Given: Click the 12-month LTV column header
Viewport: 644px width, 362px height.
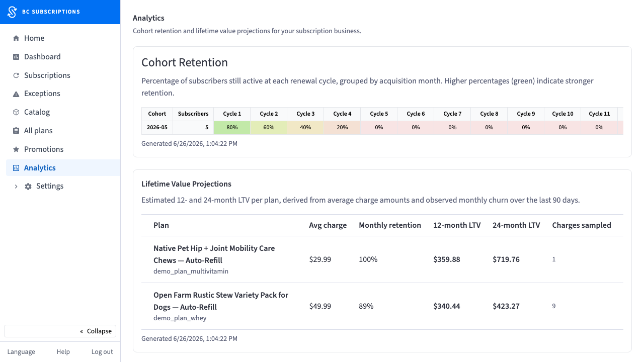Looking at the screenshot, I should click(x=457, y=225).
